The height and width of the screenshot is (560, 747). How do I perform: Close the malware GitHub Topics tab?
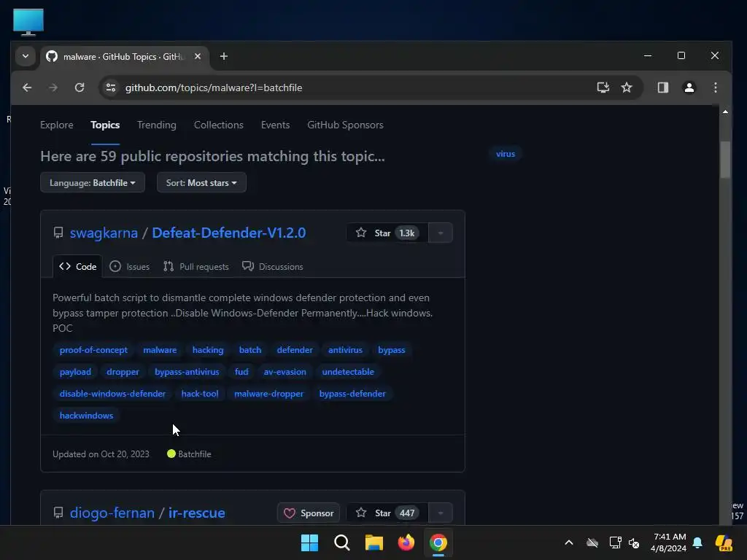pos(198,57)
